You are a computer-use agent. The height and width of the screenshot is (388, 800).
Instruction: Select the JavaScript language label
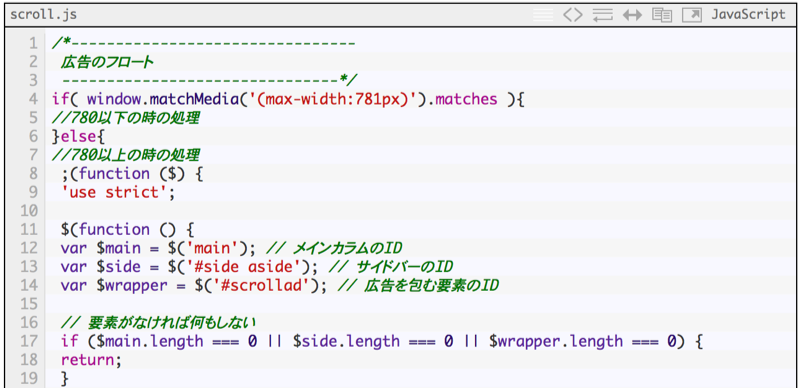coord(748,15)
